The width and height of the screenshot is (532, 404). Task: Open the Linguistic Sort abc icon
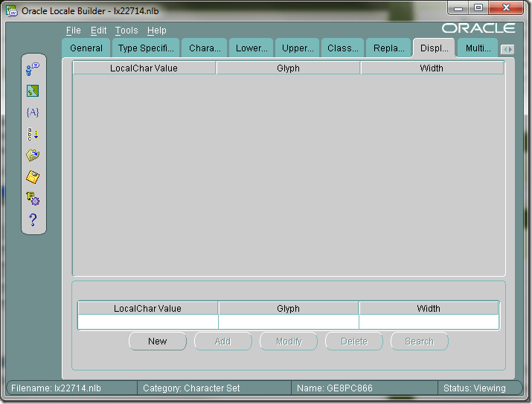[33, 134]
